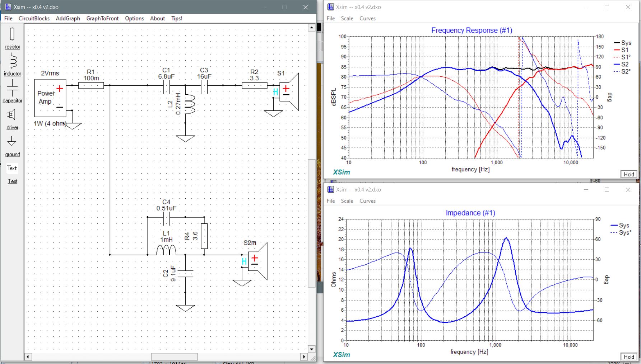Select resistor R1 100m in the schematic
The width and height of the screenshot is (641, 364).
(91, 85)
